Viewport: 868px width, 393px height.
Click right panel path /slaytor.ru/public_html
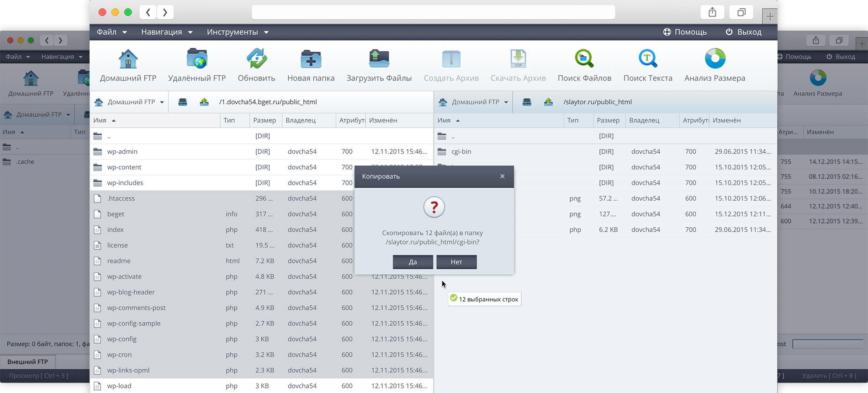coord(598,102)
